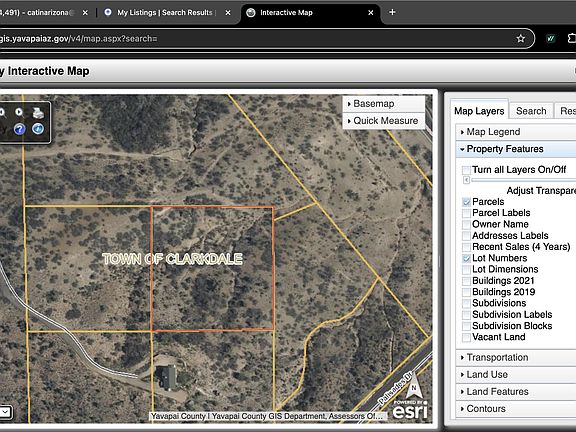Viewport: 576px width, 432px height.
Task: Expand the Contours section
Action: coord(516,409)
